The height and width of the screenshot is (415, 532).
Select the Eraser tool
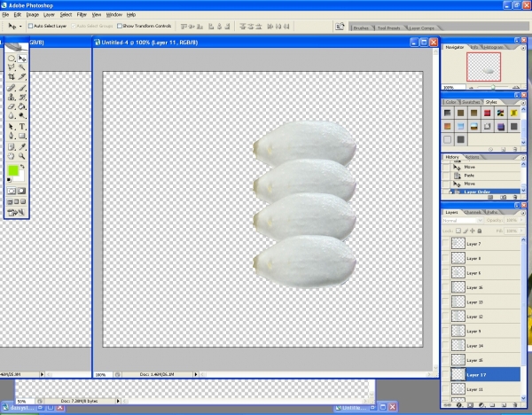click(12, 106)
